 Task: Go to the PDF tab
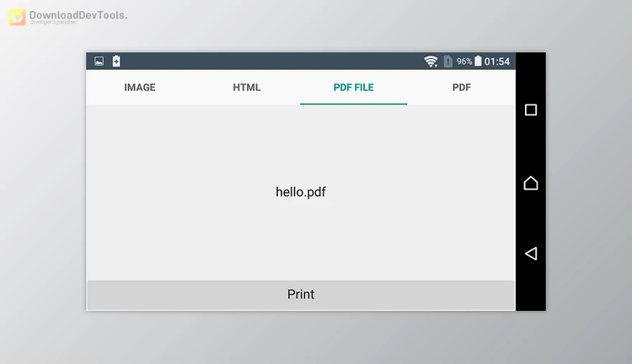pyautogui.click(x=462, y=88)
